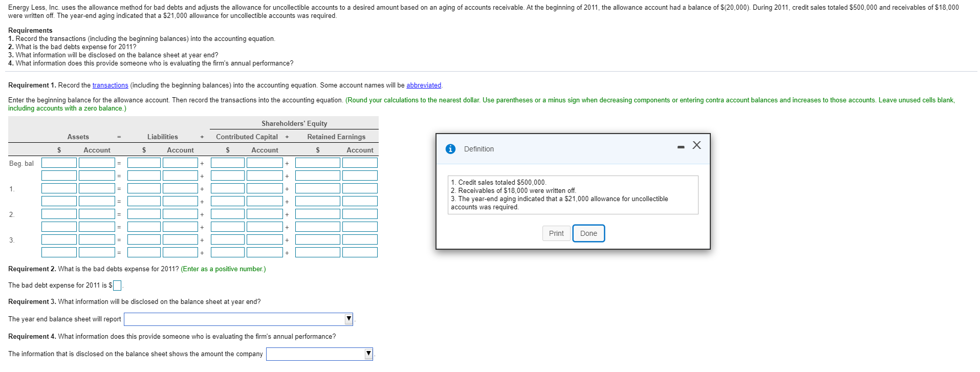This screenshot has height=372, width=980.
Task: Minimize the Definition dialog
Action: 681,147
